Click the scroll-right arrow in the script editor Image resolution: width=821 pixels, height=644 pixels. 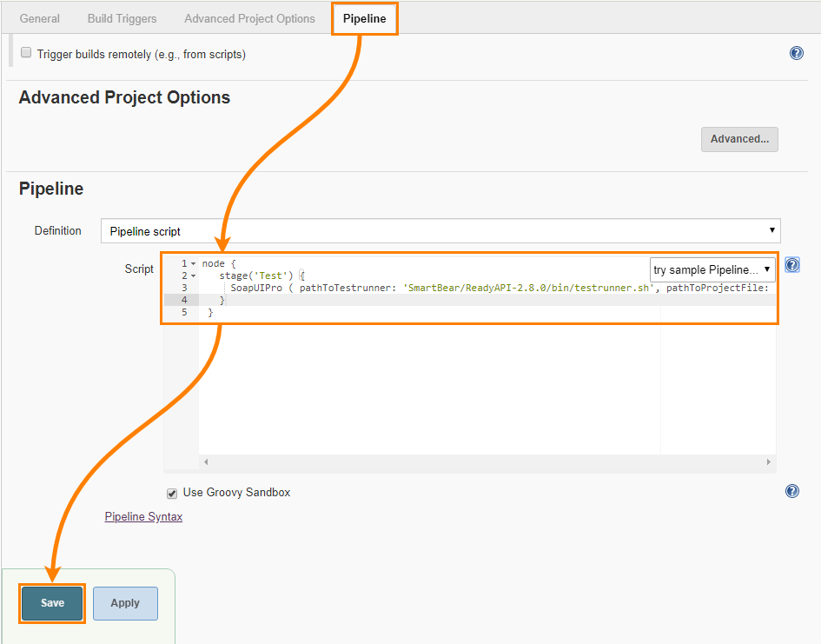[768, 461]
